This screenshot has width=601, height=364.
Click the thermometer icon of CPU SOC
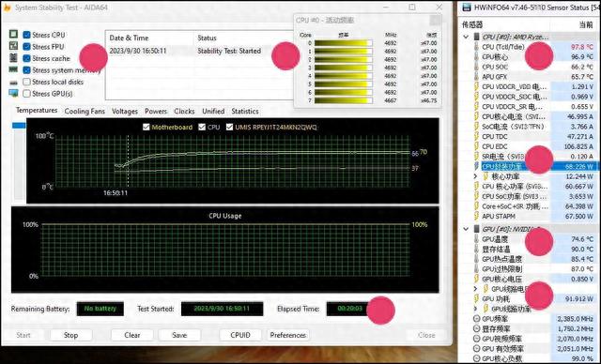point(476,67)
